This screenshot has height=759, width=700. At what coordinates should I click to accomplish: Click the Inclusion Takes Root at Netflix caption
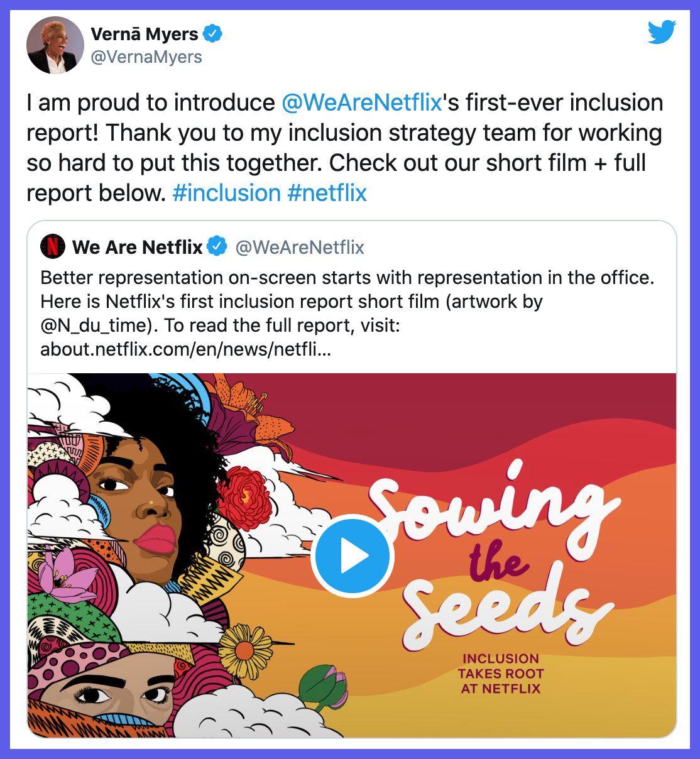click(501, 674)
